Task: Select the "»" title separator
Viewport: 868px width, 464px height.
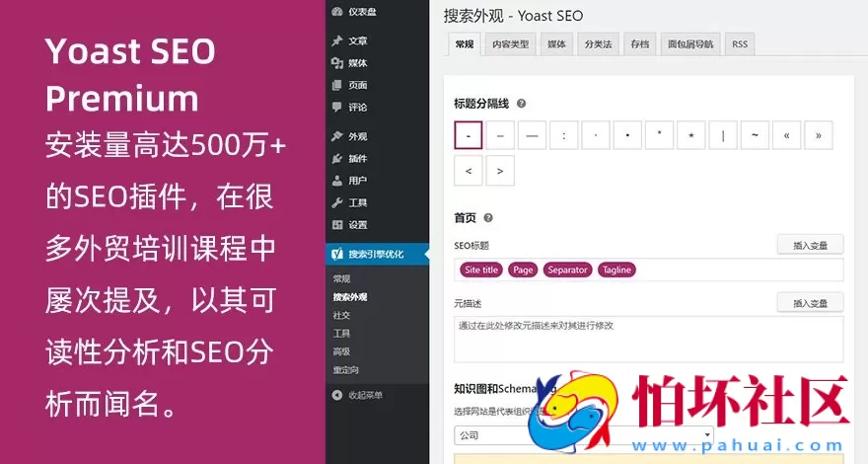Action: tap(818, 135)
